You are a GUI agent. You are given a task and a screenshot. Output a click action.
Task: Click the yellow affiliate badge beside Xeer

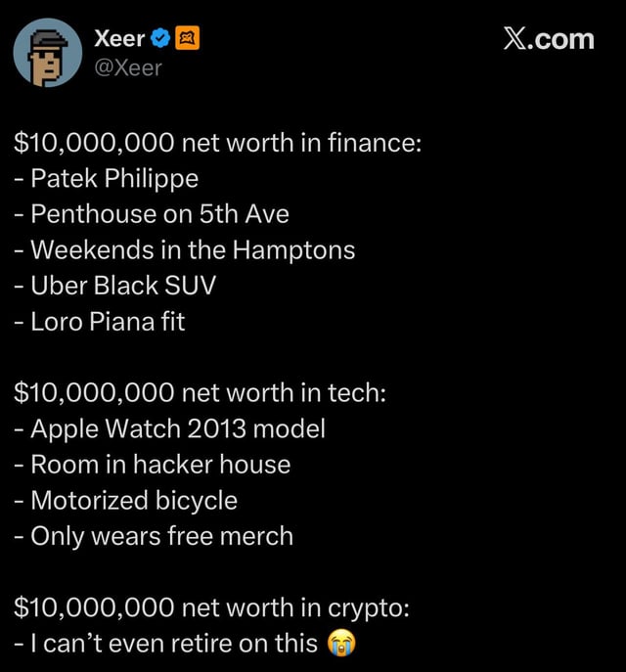pyautogui.click(x=186, y=39)
